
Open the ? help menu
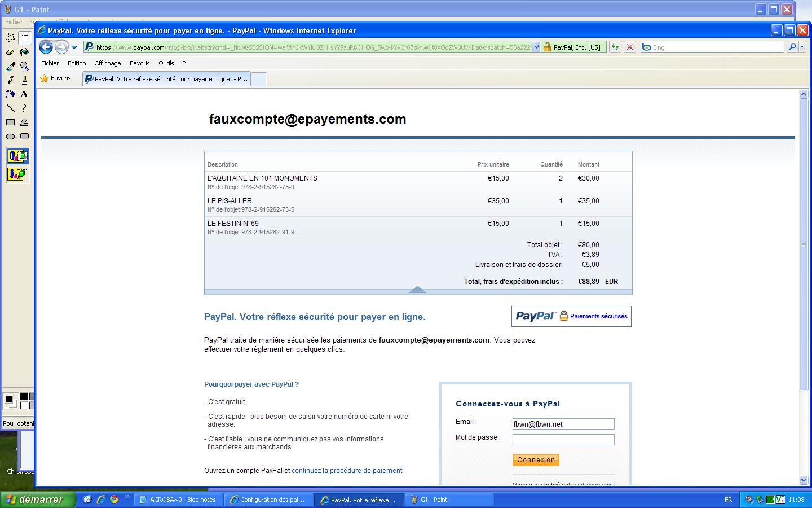[x=184, y=63]
